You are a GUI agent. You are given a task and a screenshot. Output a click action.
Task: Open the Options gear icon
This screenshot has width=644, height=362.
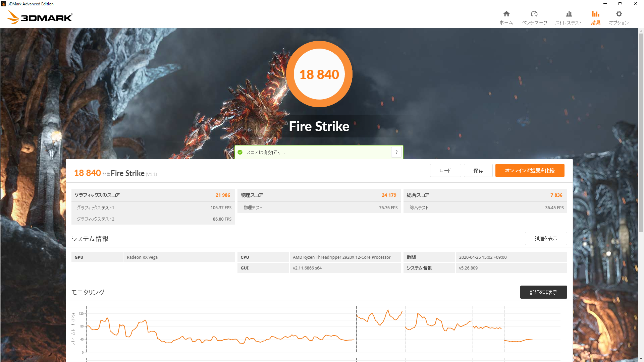619,14
